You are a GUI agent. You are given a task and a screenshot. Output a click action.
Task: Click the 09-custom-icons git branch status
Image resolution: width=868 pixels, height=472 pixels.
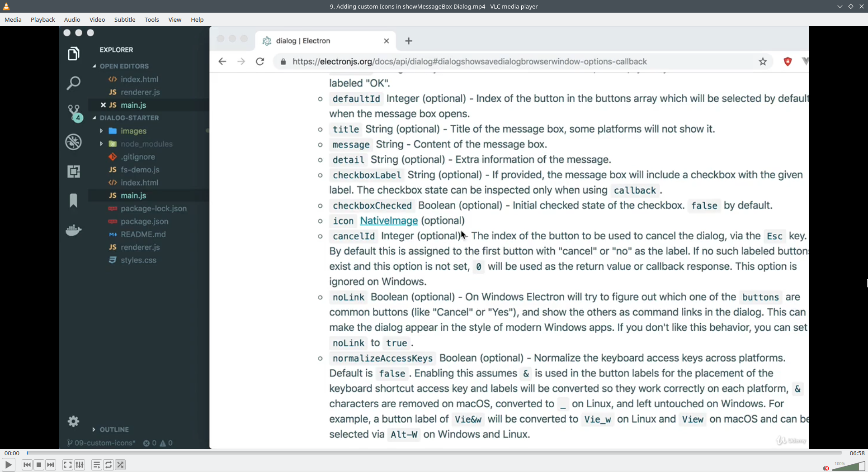click(101, 443)
